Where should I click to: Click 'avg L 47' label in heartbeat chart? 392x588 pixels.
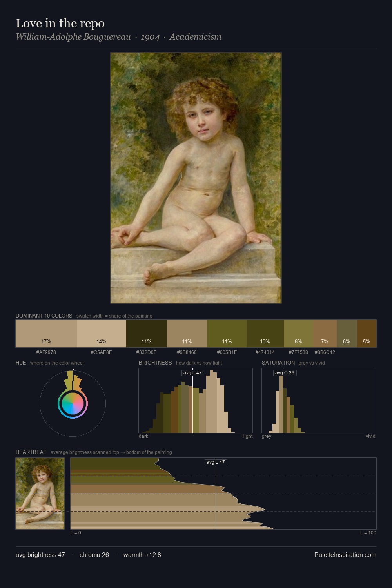coord(216,462)
